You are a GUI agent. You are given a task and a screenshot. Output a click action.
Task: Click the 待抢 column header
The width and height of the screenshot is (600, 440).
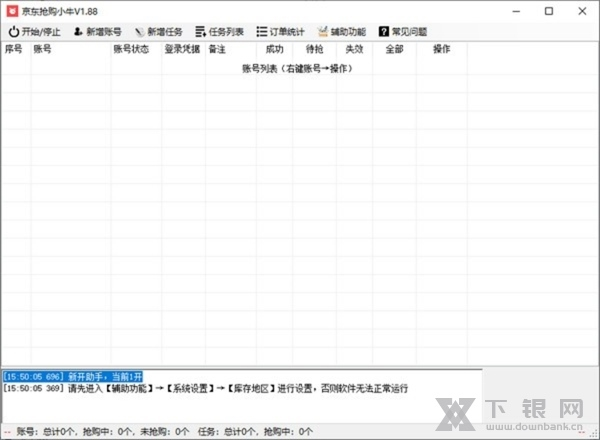tap(315, 49)
